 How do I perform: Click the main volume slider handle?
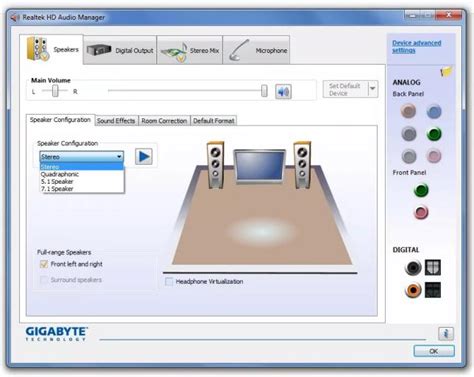pyautogui.click(x=264, y=91)
